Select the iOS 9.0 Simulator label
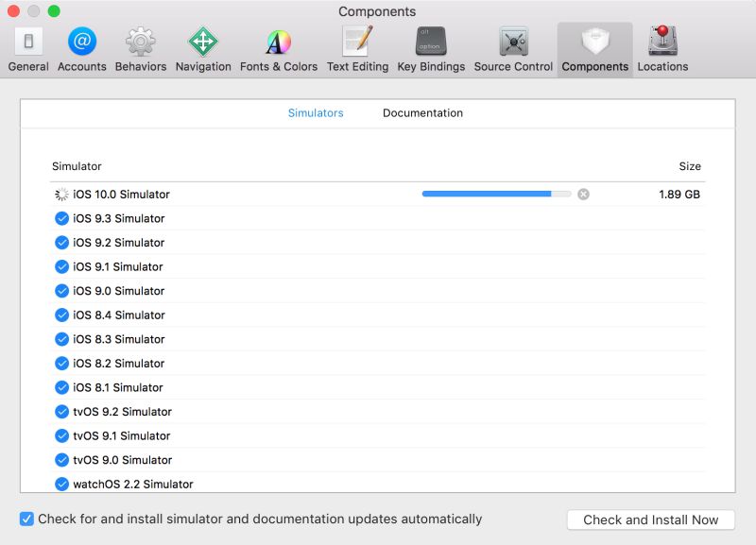 click(x=119, y=291)
